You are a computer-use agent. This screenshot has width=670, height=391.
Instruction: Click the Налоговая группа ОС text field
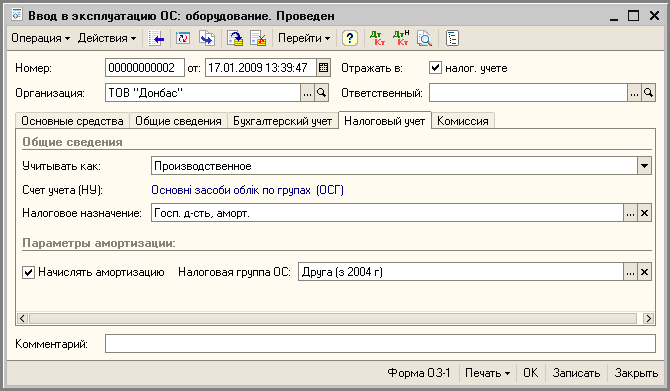pos(461,272)
